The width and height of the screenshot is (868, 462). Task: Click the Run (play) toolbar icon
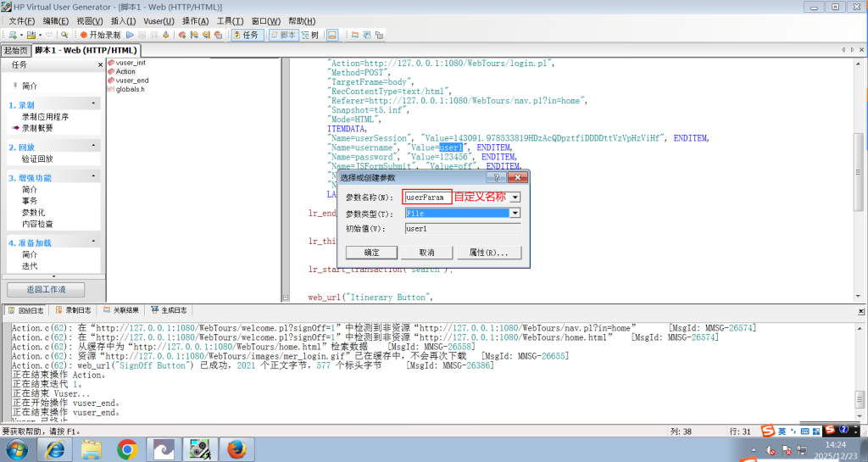130,35
